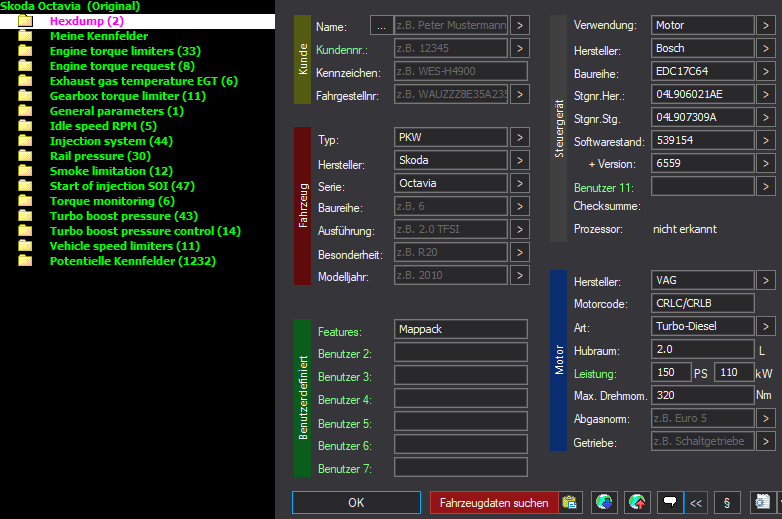Click the green Leistung: label

595,374
